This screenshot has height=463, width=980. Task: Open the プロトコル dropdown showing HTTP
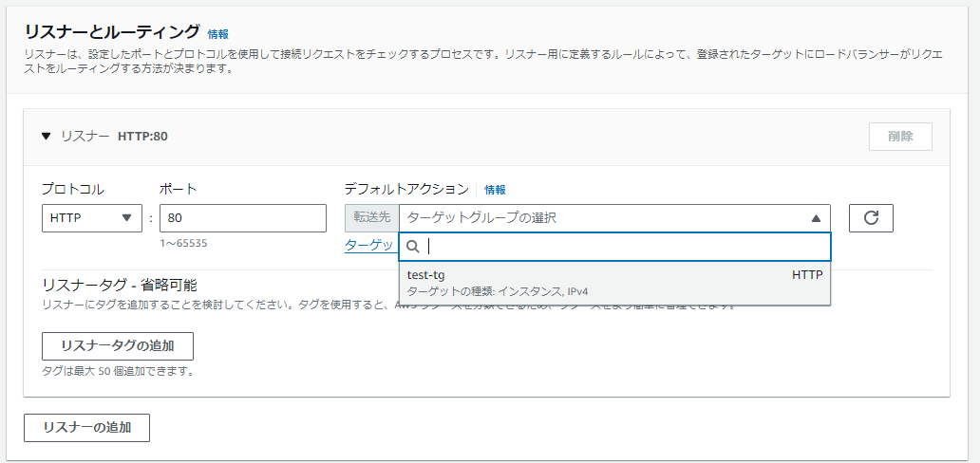91,218
